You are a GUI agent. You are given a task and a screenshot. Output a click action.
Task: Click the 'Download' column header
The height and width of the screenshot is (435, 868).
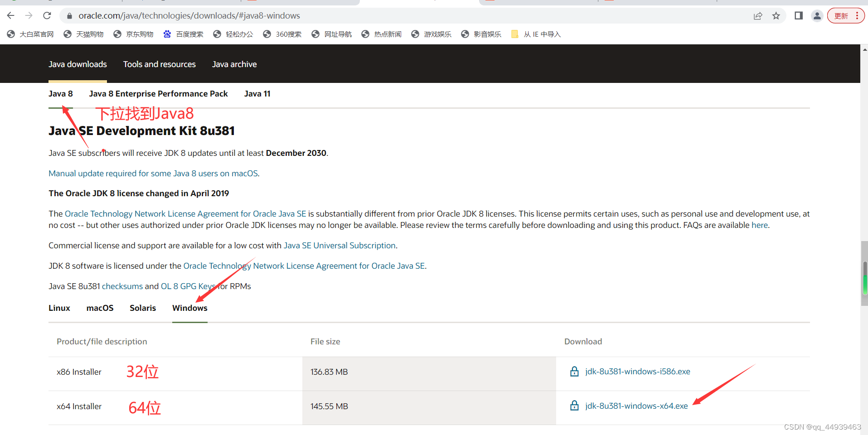[x=583, y=342]
